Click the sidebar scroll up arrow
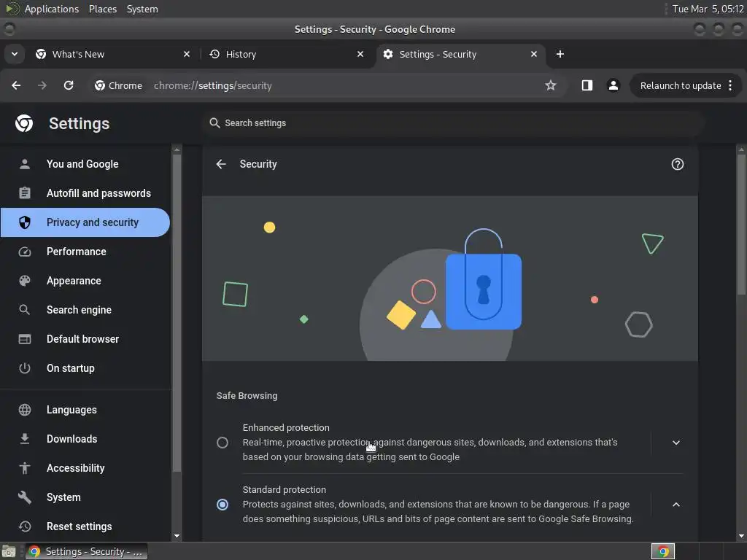This screenshot has height=560, width=747. 177,149
